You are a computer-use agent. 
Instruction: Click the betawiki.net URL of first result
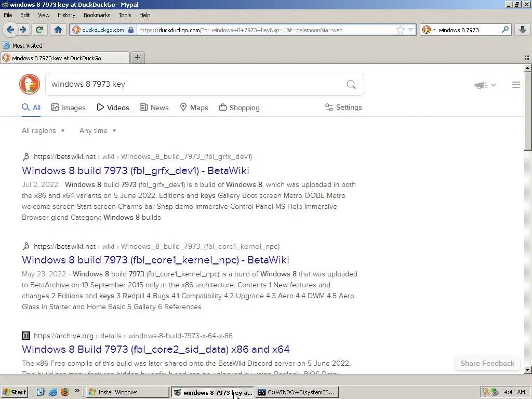coord(143,156)
